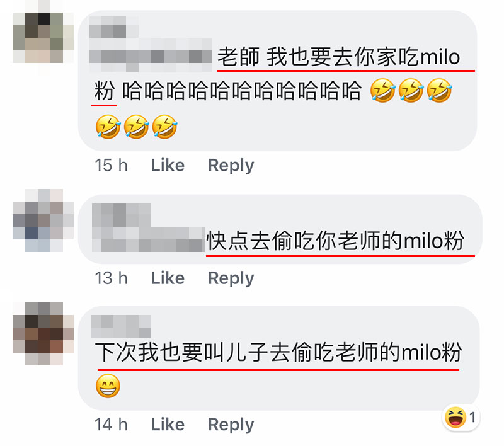
Task: Reply to the 14 h comment
Action: (231, 425)
